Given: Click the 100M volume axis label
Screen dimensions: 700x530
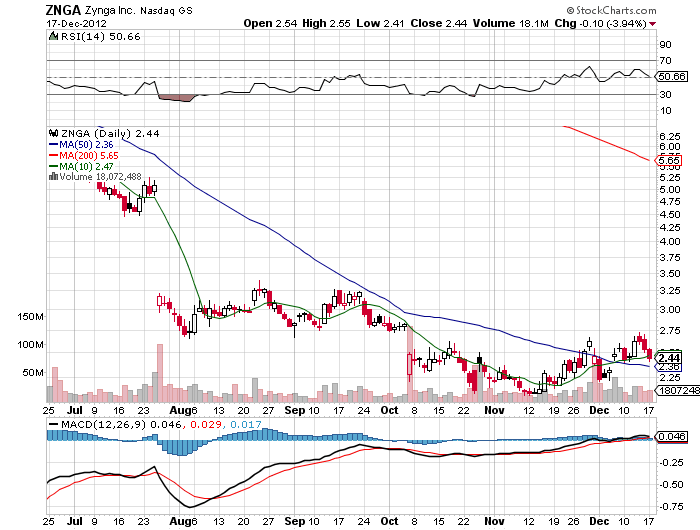Looking at the screenshot, I should point(30,344).
